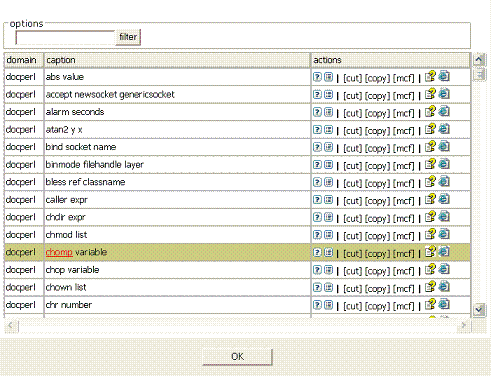This screenshot has width=491, height=376.
Task: Click question-mark icon in highlighted chomp variable row
Action: click(317, 253)
